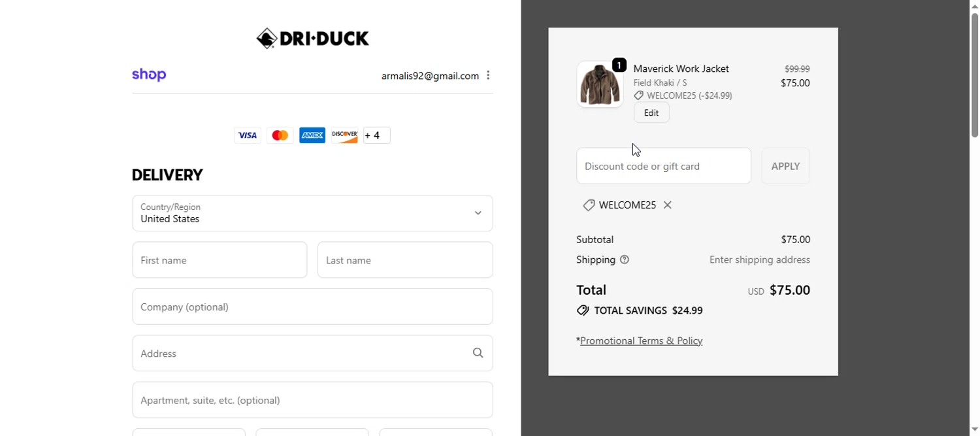Focus the First name field

coord(220,260)
